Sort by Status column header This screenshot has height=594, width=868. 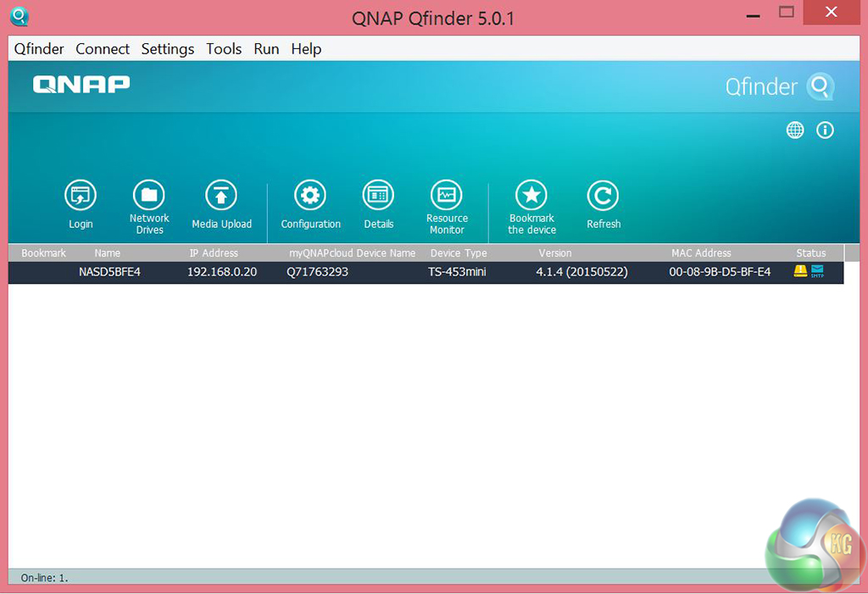(811, 253)
